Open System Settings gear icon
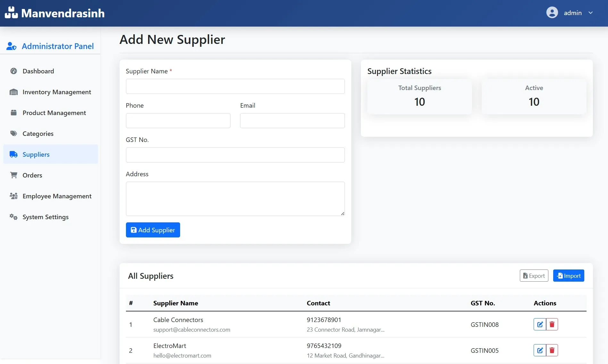This screenshot has width=608, height=364. pos(13,217)
